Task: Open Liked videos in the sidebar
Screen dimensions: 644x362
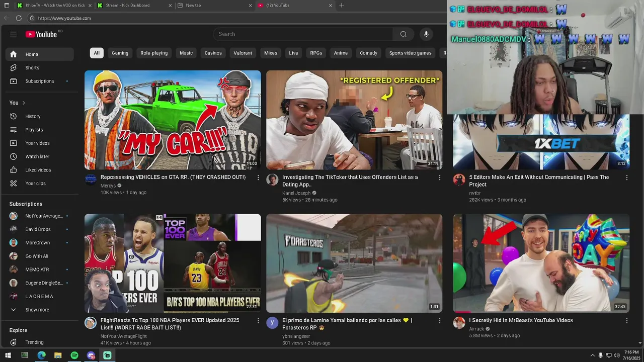Action: 40,170
